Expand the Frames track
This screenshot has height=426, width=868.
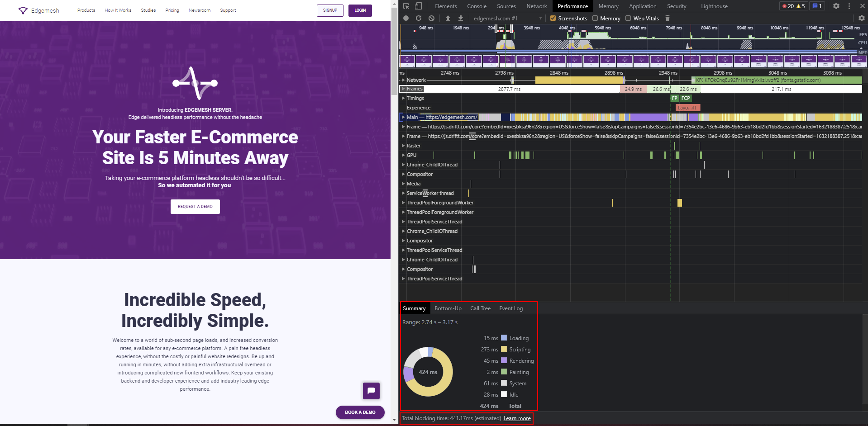point(403,89)
